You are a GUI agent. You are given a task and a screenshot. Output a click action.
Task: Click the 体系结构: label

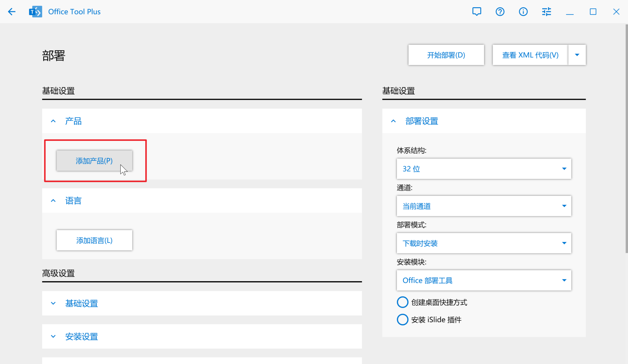(411, 150)
